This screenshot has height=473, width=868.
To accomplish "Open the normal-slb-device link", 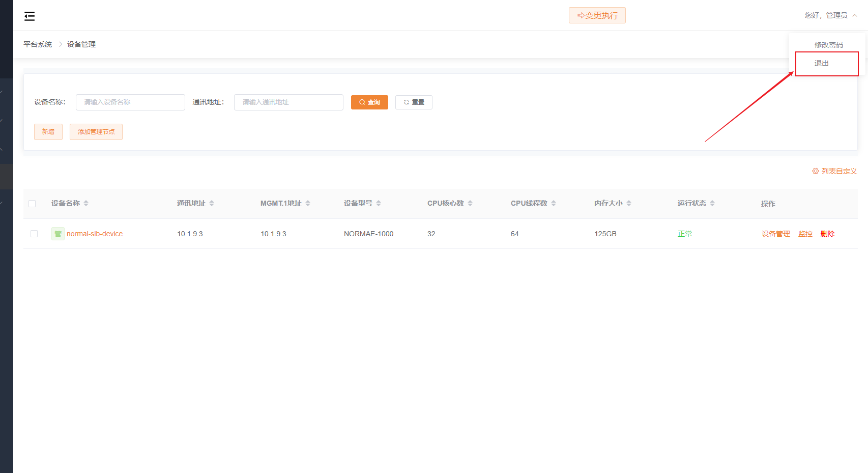I will (95, 234).
